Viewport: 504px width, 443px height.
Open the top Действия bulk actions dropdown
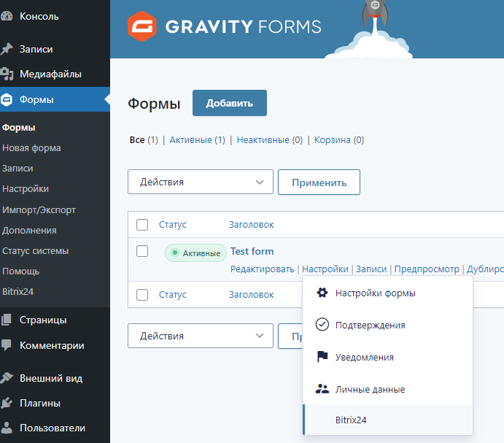[x=201, y=182]
